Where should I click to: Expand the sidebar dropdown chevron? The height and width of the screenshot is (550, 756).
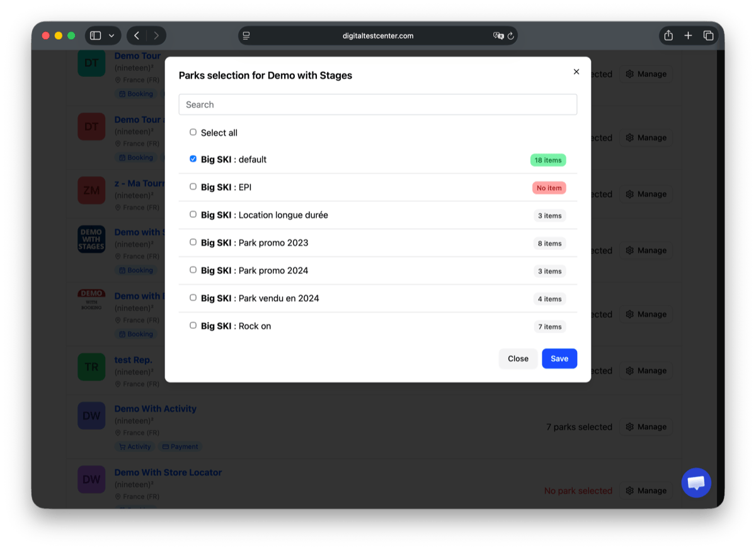112,36
